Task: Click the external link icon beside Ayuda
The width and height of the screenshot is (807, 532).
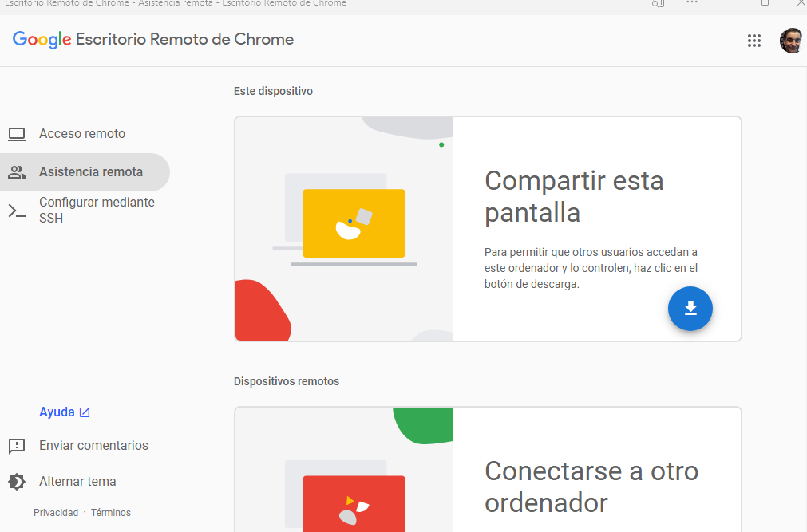Action: 85,412
